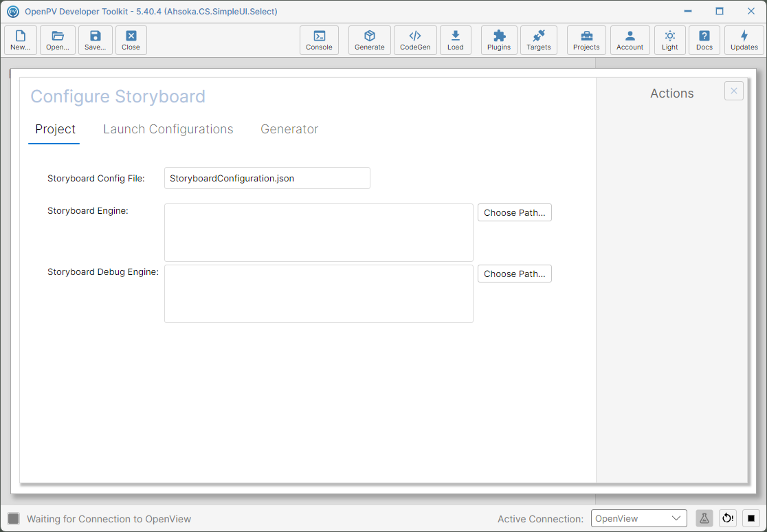Switch to the Generator tab
The height and width of the screenshot is (532, 767).
click(289, 129)
